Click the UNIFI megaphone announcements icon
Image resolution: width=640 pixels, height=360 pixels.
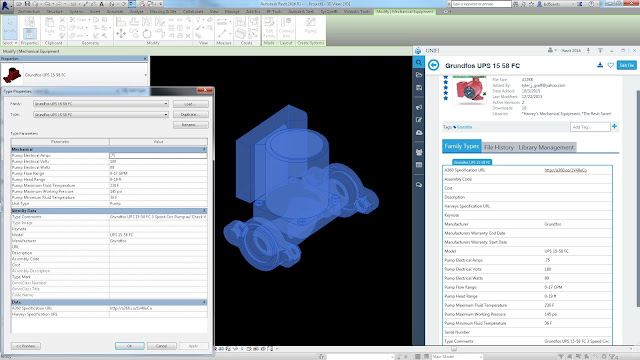(418, 107)
